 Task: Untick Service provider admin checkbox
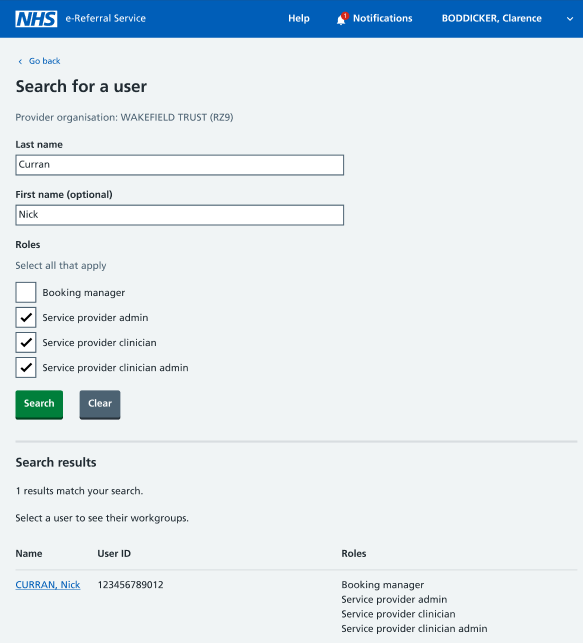(26, 317)
